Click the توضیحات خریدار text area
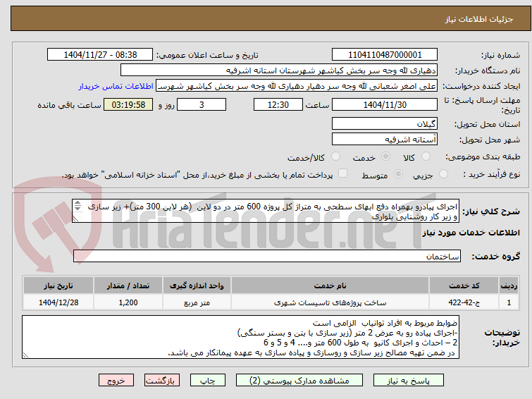The width and height of the screenshot is (532, 399). 240,337
